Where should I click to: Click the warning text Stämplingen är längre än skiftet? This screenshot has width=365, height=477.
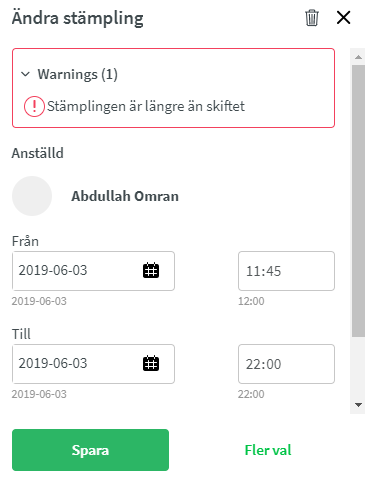click(x=146, y=106)
